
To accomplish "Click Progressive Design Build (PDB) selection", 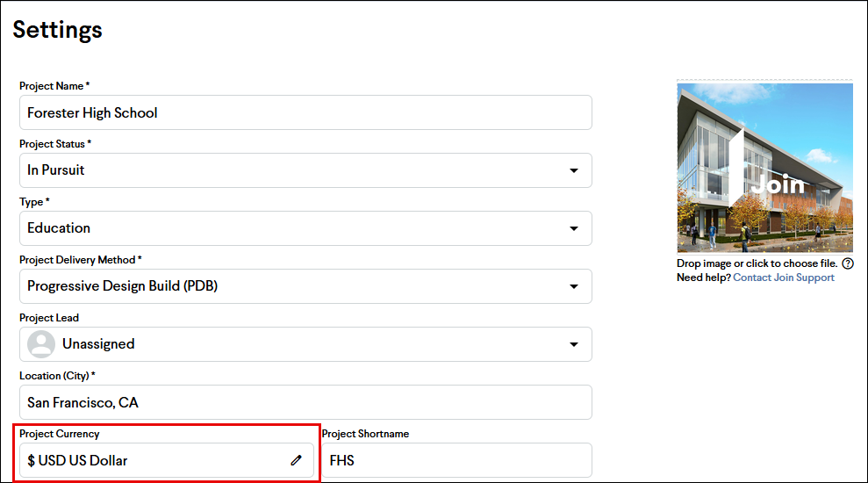I will pyautogui.click(x=122, y=285).
